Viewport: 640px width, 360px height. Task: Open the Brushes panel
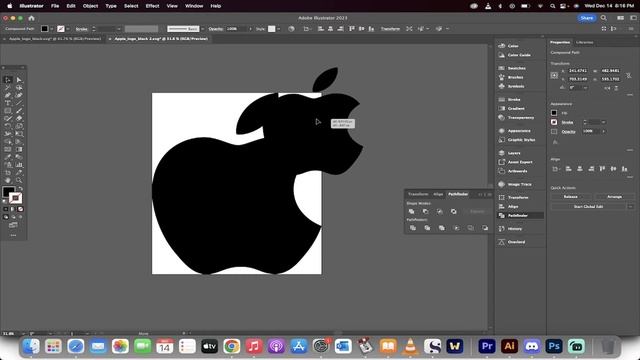(x=511, y=77)
